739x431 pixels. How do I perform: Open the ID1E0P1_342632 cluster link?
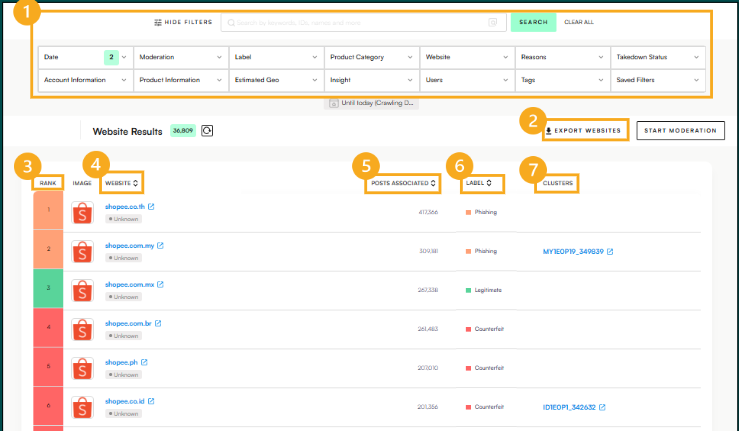click(x=569, y=407)
